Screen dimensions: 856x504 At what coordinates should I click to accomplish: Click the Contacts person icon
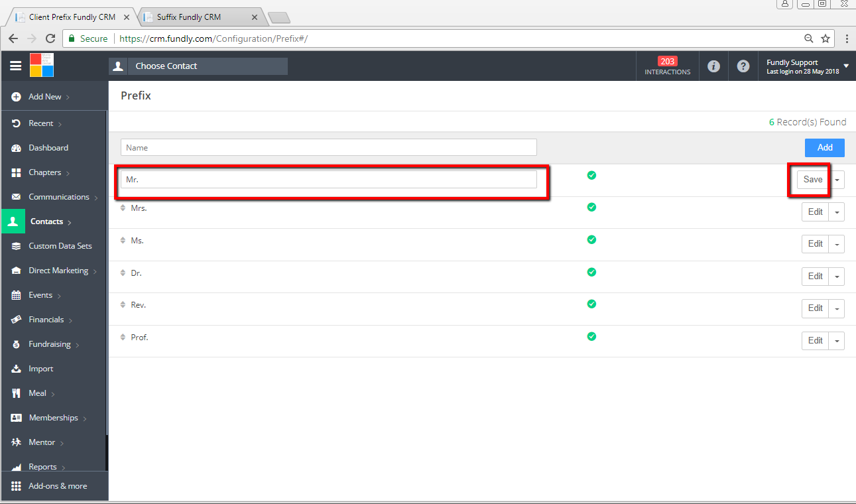coord(13,221)
